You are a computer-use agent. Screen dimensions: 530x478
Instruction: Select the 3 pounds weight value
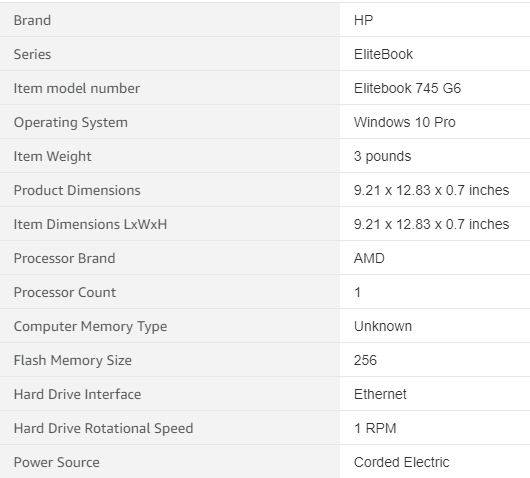point(382,157)
